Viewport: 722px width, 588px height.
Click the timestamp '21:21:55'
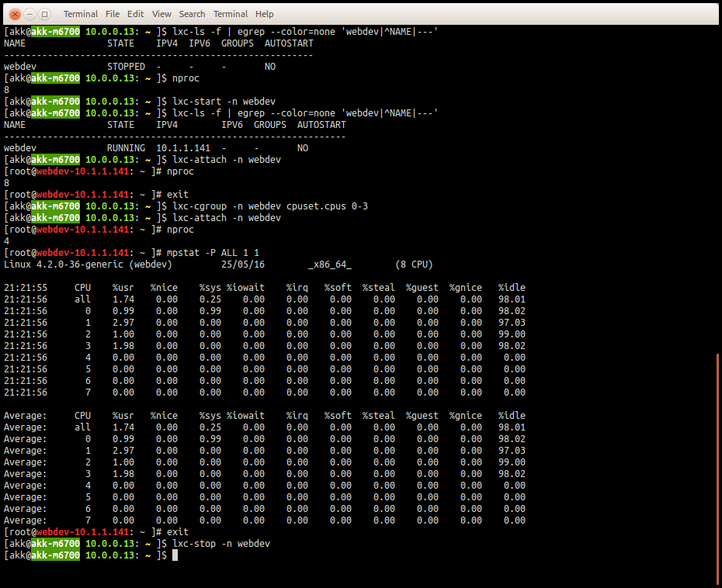point(26,288)
